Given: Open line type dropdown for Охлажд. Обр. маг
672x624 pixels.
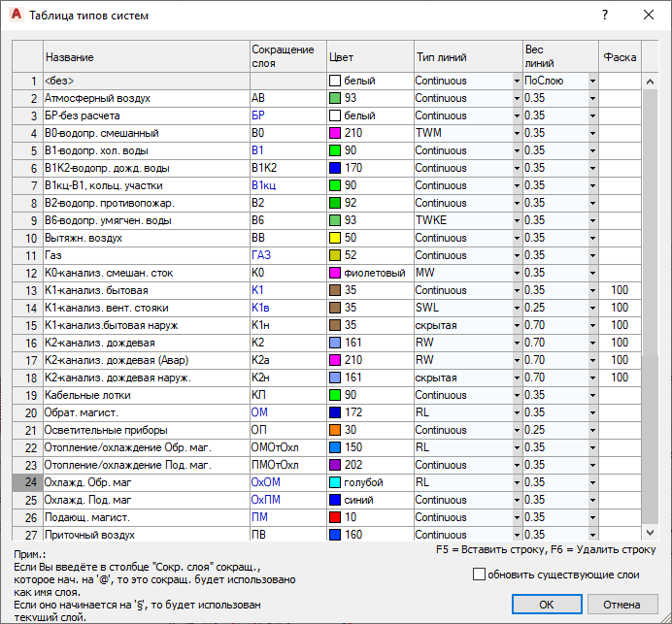Looking at the screenshot, I should (517, 482).
